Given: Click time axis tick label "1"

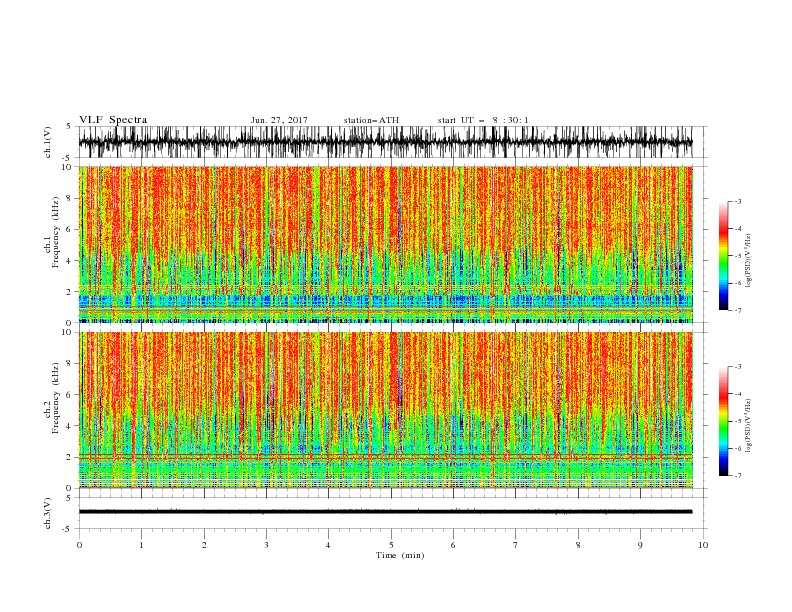Looking at the screenshot, I should (141, 545).
